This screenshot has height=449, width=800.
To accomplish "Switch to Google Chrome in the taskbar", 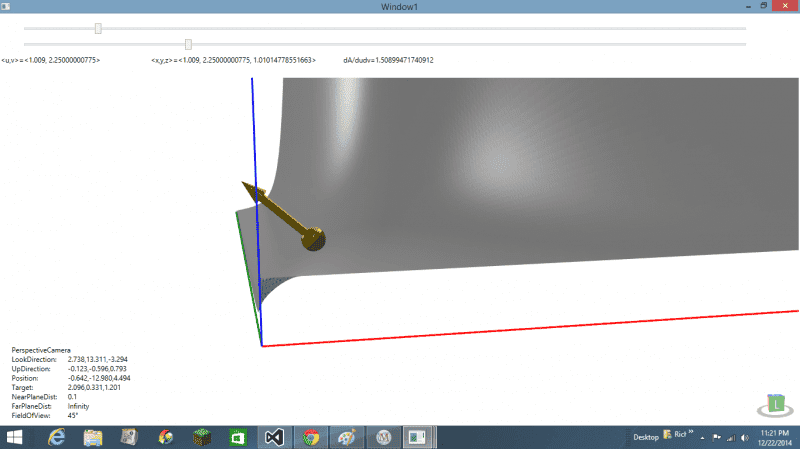I will coord(311,438).
